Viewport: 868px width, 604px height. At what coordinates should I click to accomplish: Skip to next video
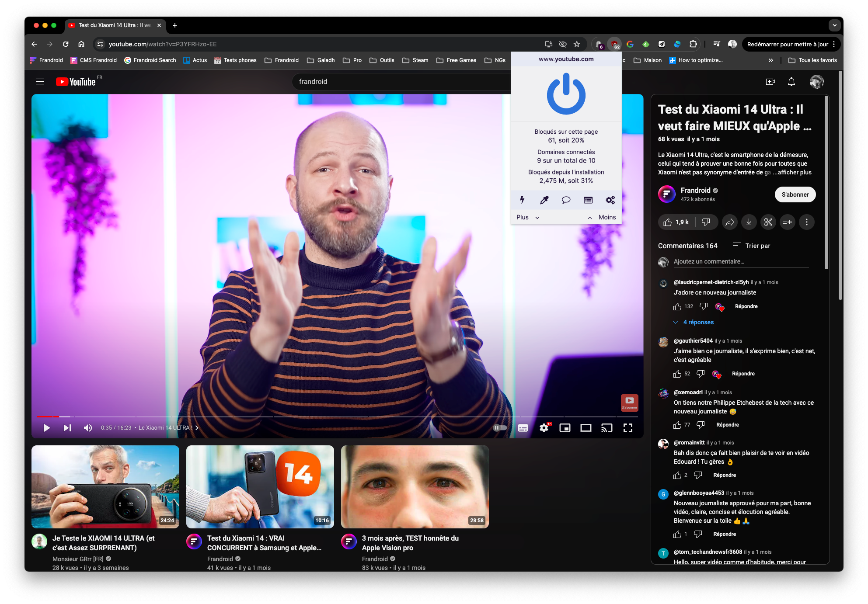tap(67, 428)
